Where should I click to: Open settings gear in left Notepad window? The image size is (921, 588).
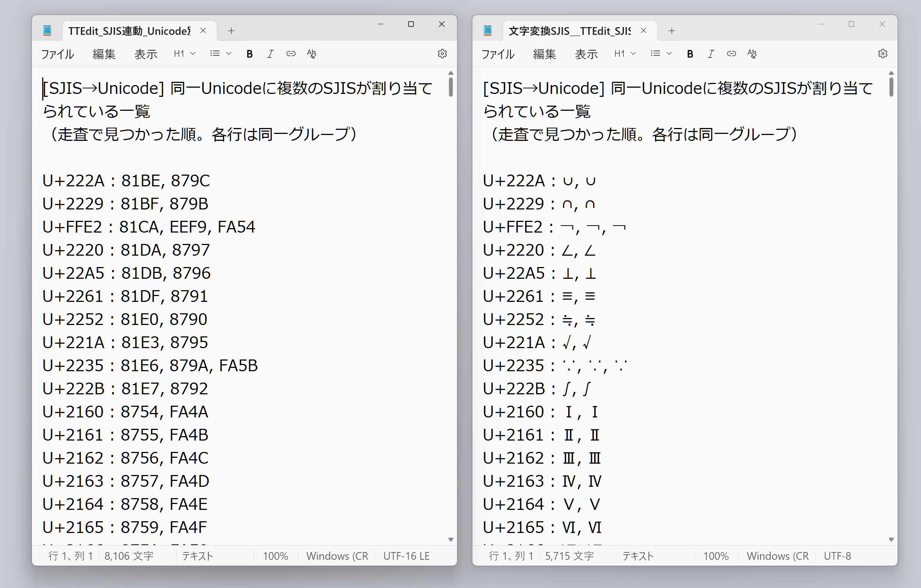click(x=442, y=54)
